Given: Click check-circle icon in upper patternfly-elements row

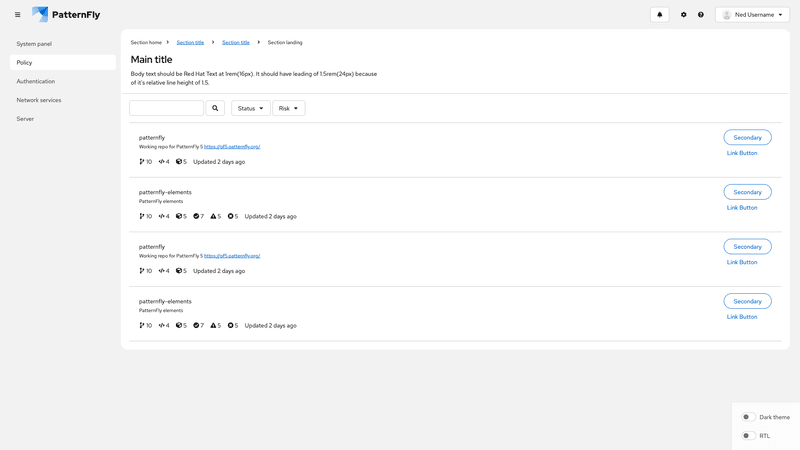Looking at the screenshot, I should coord(196,216).
